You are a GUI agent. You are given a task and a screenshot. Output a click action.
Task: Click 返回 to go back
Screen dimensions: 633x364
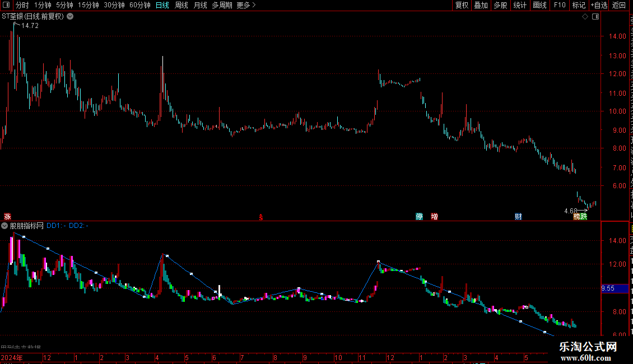click(618, 5)
